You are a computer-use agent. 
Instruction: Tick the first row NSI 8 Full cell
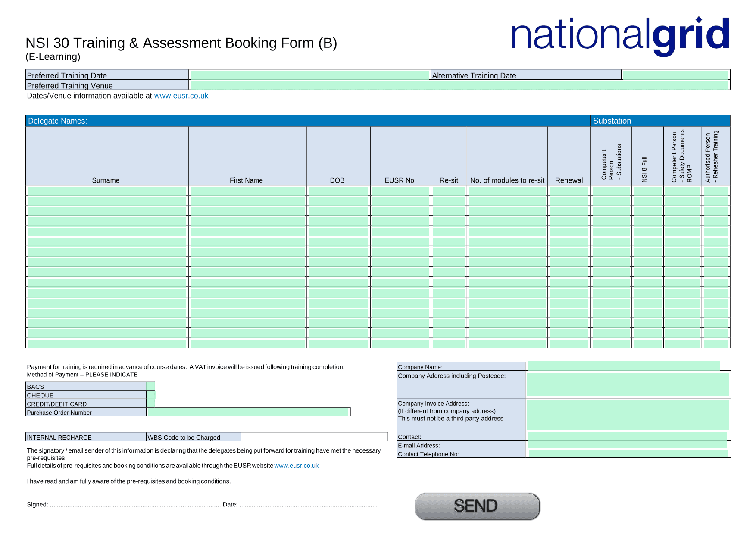pyautogui.click(x=647, y=190)
